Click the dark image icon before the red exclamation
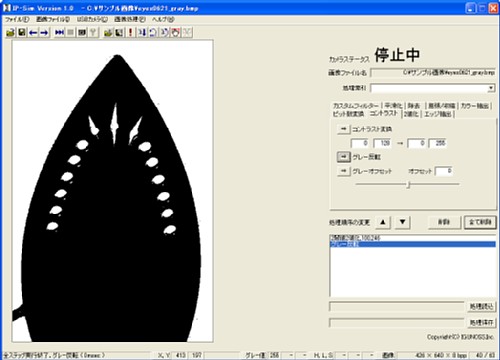This screenshot has height=360, width=500. (119, 32)
